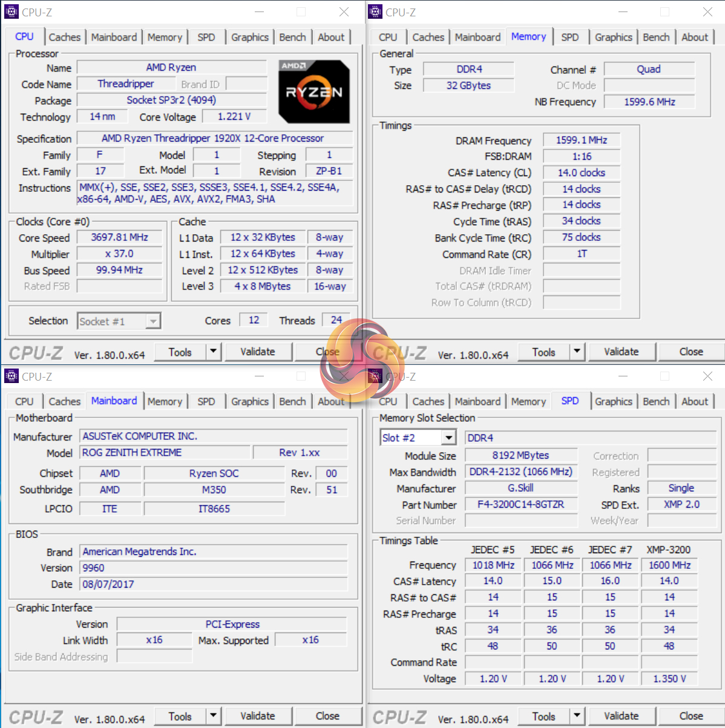Screen dimensions: 725x728
Task: Close the Memory window using the X
Action: [x=707, y=12]
